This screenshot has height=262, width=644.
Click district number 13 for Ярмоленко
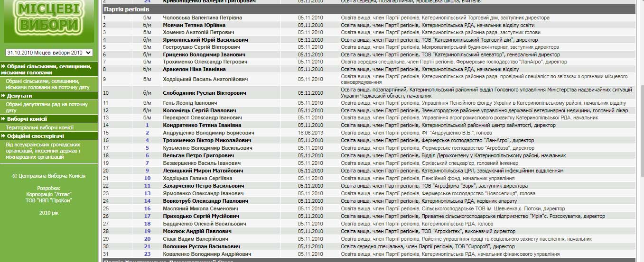click(147, 193)
